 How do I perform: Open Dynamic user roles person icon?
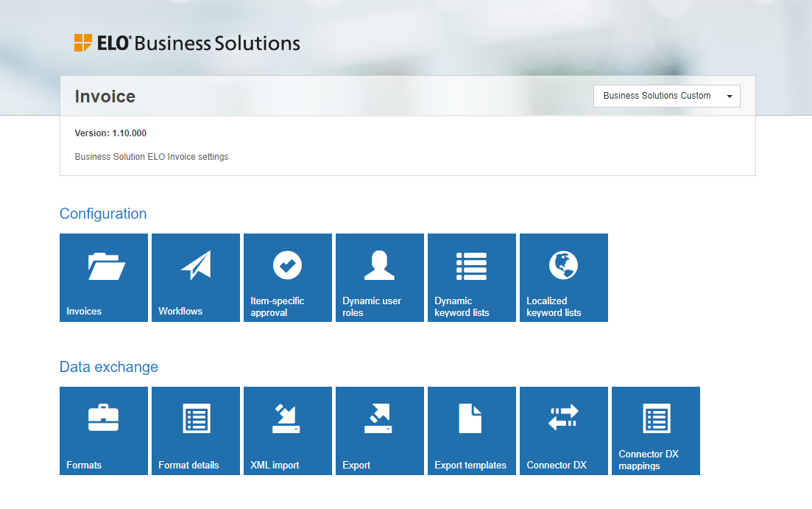pyautogui.click(x=380, y=265)
